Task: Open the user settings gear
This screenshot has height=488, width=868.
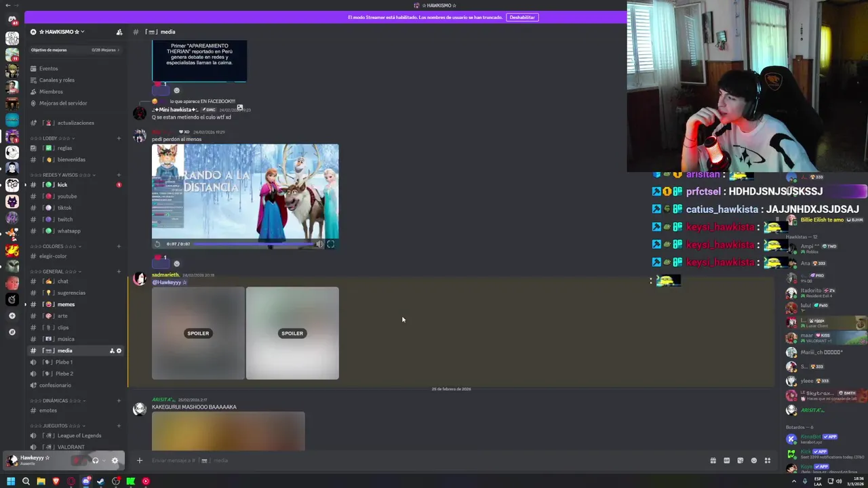Action: (x=115, y=460)
